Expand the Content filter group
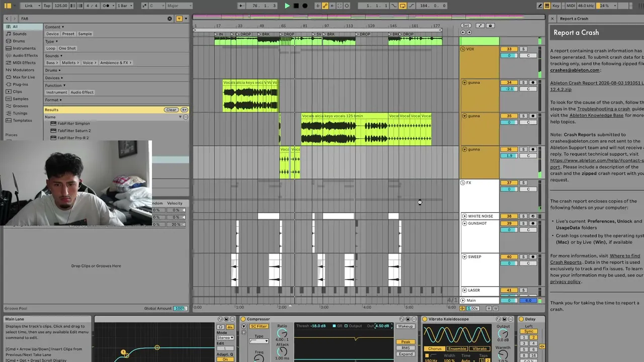Viewport: 644px width, 362px height. [x=54, y=27]
